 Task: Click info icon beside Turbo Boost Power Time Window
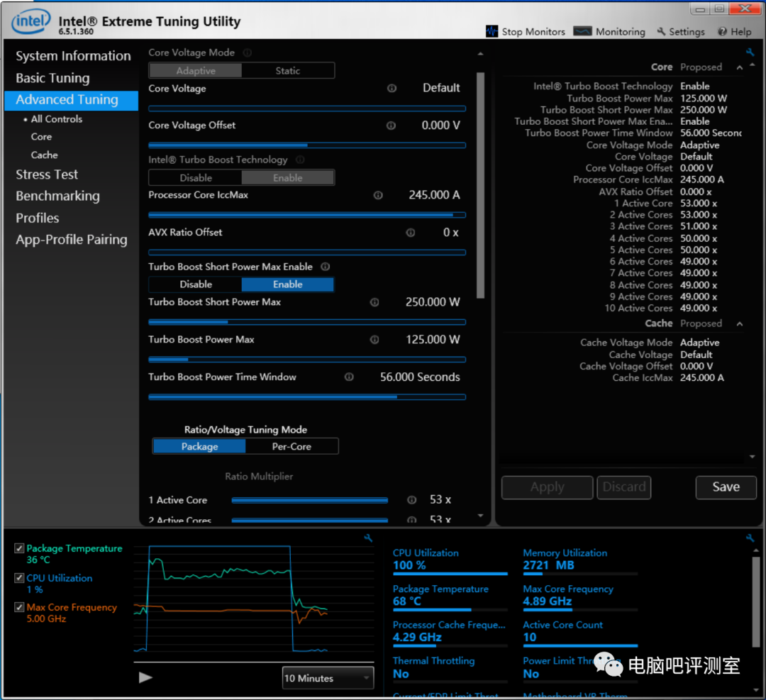(349, 377)
